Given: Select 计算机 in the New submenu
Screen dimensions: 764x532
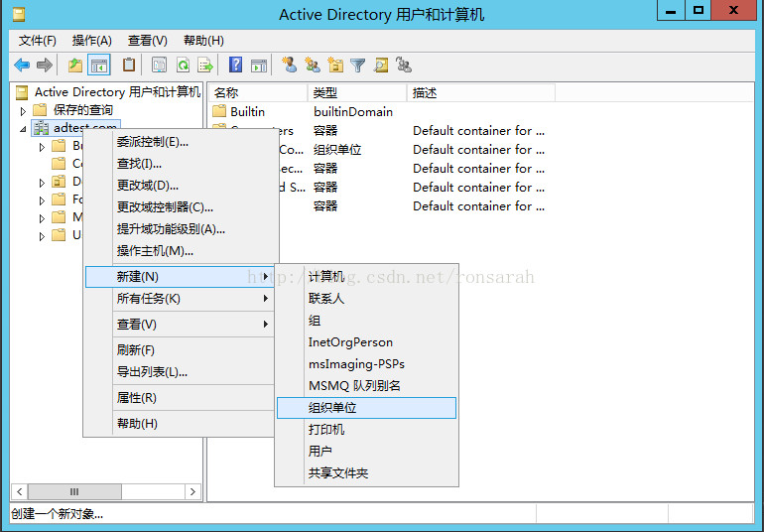Looking at the screenshot, I should [x=366, y=277].
